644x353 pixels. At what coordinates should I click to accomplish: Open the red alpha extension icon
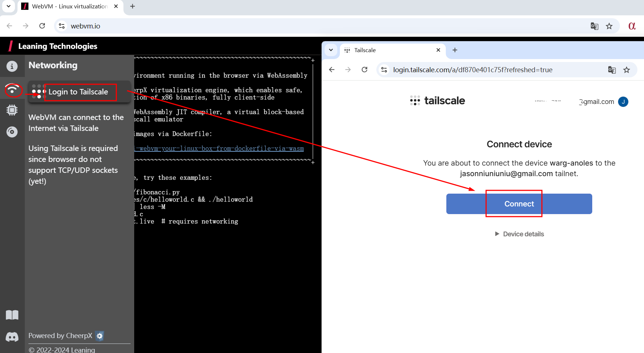632,26
